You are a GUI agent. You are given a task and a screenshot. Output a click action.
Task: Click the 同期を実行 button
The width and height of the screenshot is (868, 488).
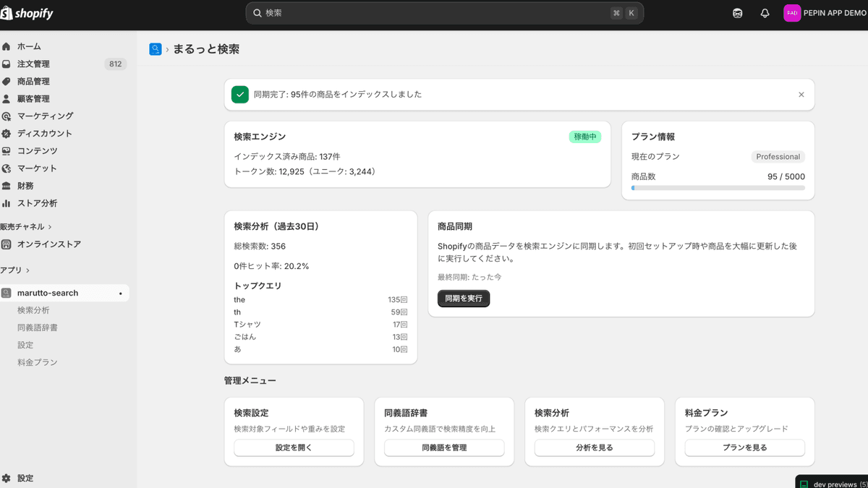point(463,298)
